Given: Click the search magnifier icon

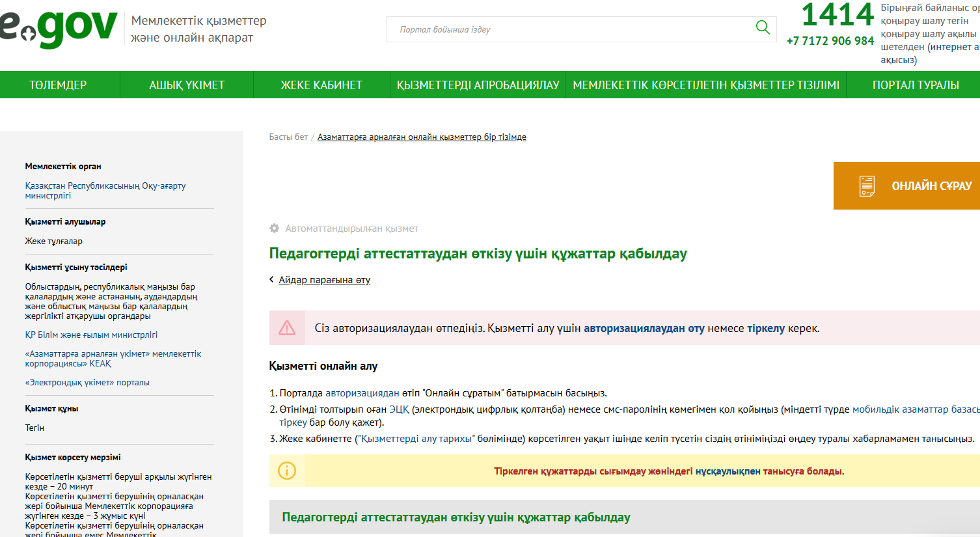Looking at the screenshot, I should pyautogui.click(x=763, y=27).
